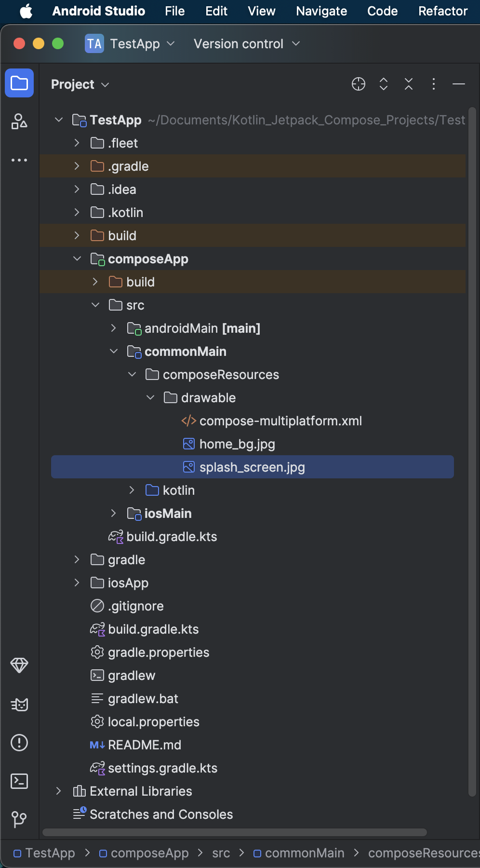Click the Collapse All icon in the Project toolbar
Image resolution: width=480 pixels, height=868 pixels.
click(409, 84)
